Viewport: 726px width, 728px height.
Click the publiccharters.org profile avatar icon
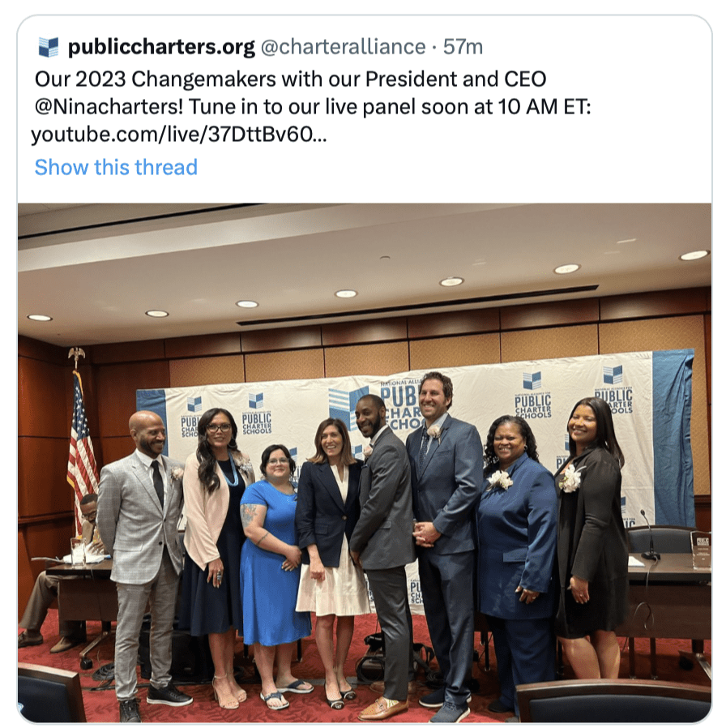pos(49,47)
